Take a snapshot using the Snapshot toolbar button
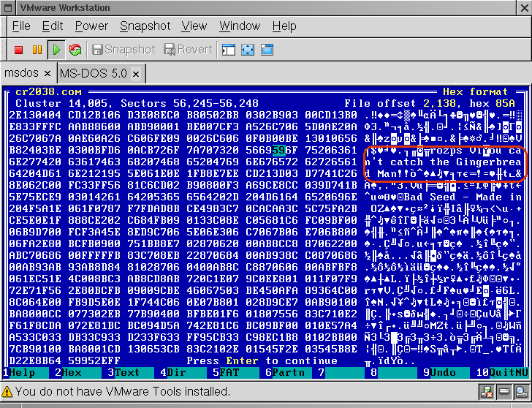The width and height of the screenshot is (532, 408). coord(123,50)
